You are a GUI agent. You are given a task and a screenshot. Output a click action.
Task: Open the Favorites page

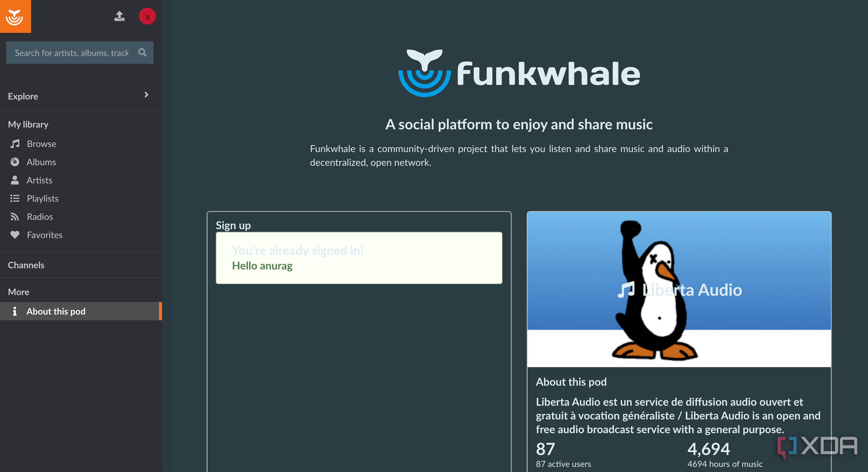(x=45, y=235)
